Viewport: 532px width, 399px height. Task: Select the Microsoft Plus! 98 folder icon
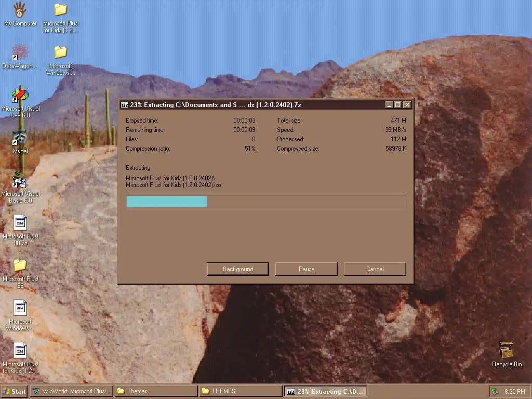pos(20,265)
